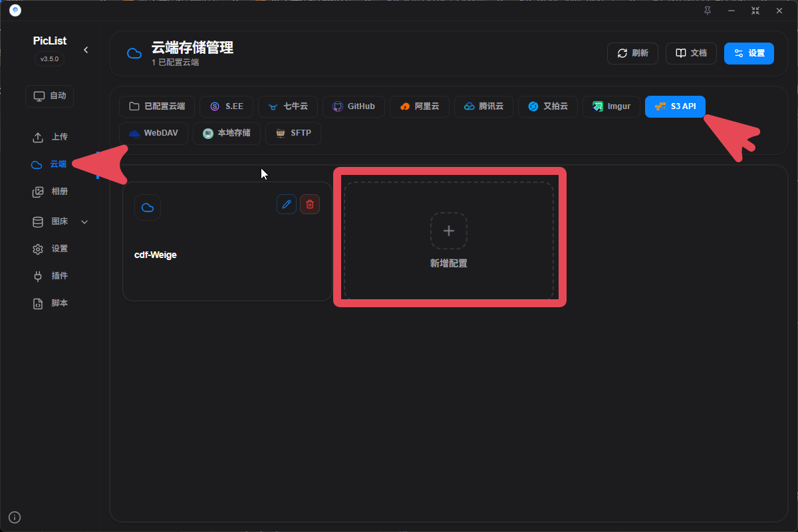Select the 七牛云 storage tab
The height and width of the screenshot is (532, 798).
(x=288, y=106)
